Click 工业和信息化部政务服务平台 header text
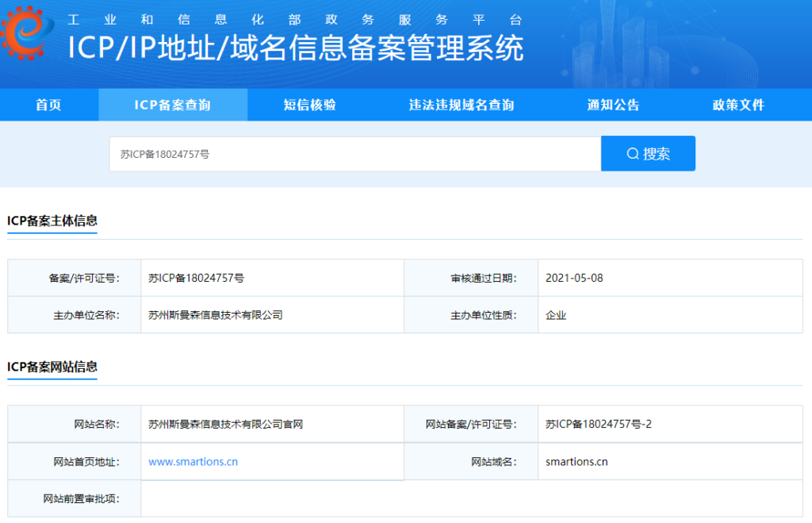 (295, 20)
